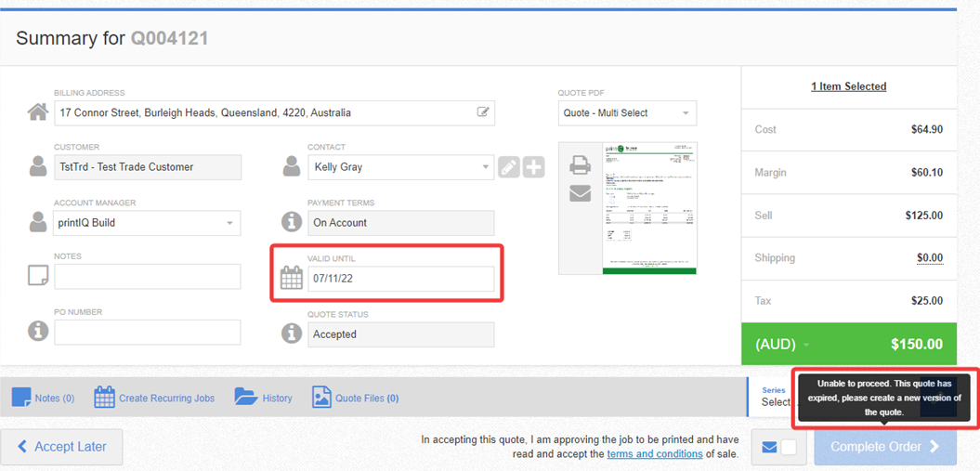
Task: Click the payment terms info icon
Action: [292, 222]
